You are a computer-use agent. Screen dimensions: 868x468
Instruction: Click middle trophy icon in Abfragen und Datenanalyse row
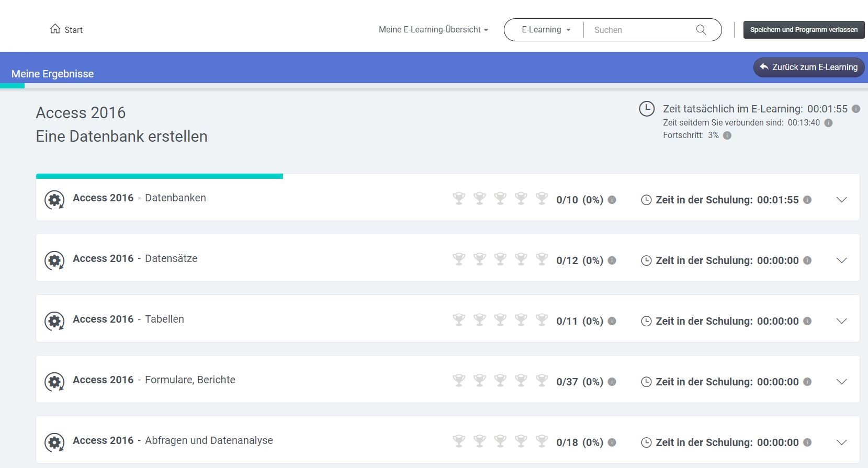pyautogui.click(x=500, y=441)
